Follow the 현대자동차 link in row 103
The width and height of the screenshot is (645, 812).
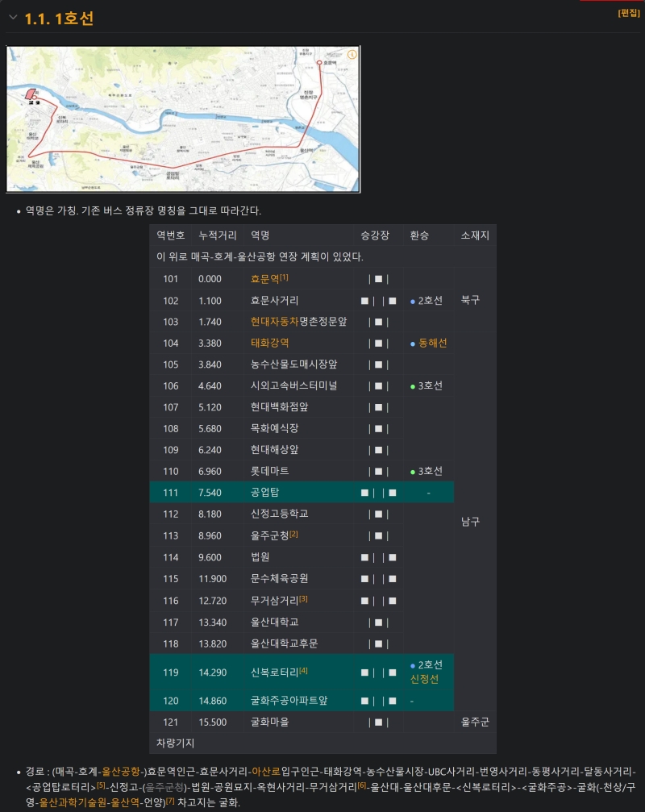274,322
